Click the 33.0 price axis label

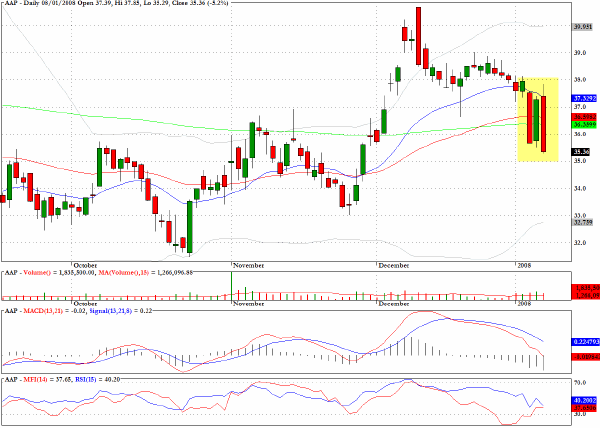click(579, 215)
